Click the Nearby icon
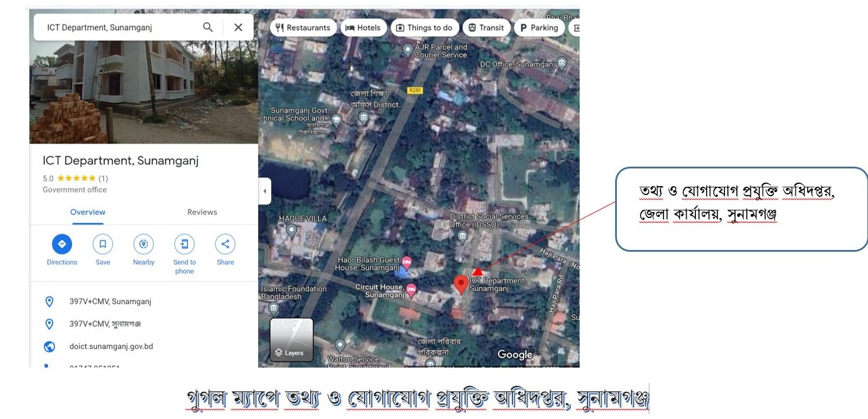 point(144,244)
